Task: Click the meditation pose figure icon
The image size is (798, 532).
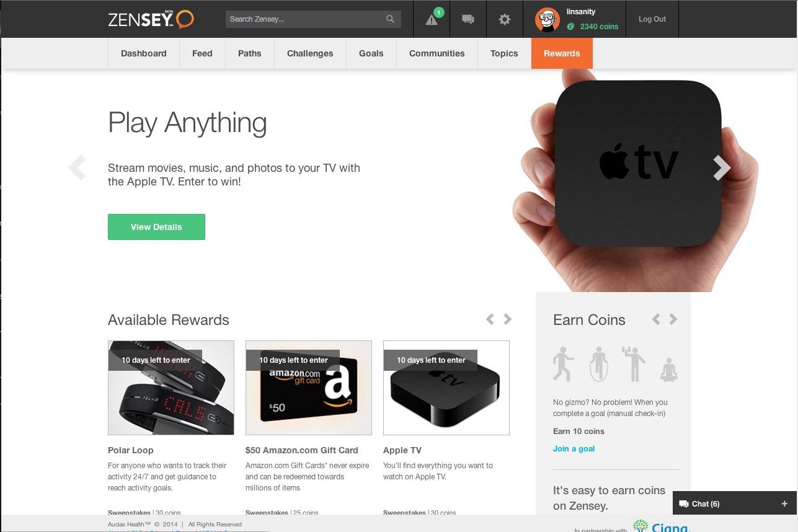Action: [x=668, y=370]
